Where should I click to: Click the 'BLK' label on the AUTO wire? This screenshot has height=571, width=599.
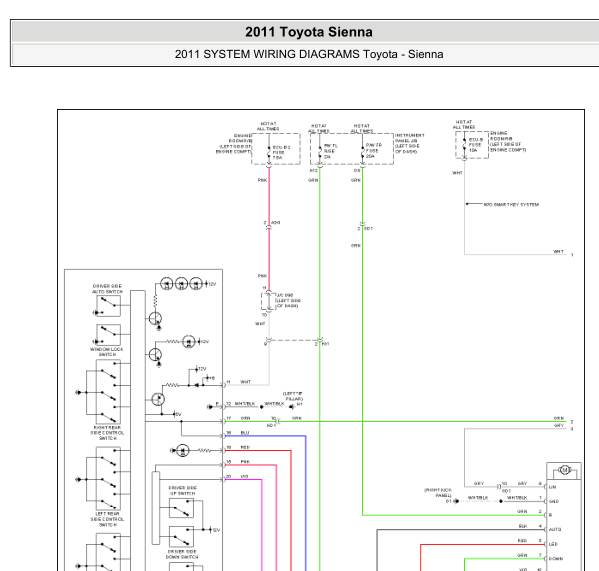[523, 526]
